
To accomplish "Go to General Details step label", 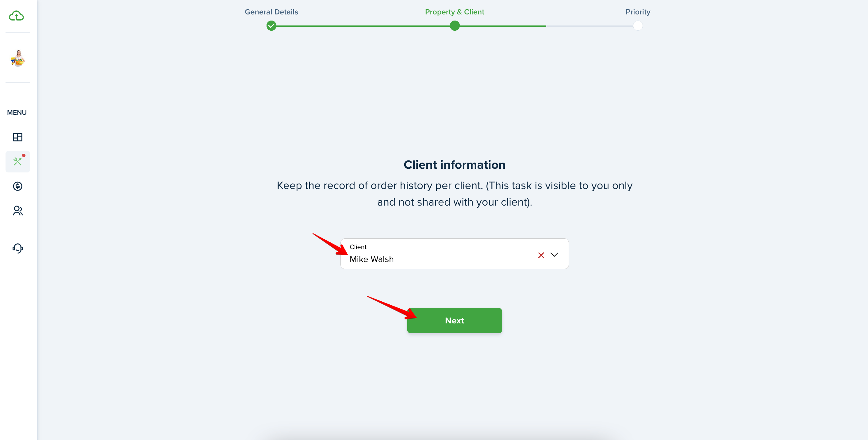I will coord(271,12).
